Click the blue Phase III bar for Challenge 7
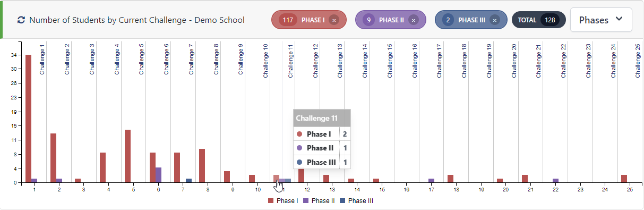This screenshot has width=644, height=210. coord(189,181)
